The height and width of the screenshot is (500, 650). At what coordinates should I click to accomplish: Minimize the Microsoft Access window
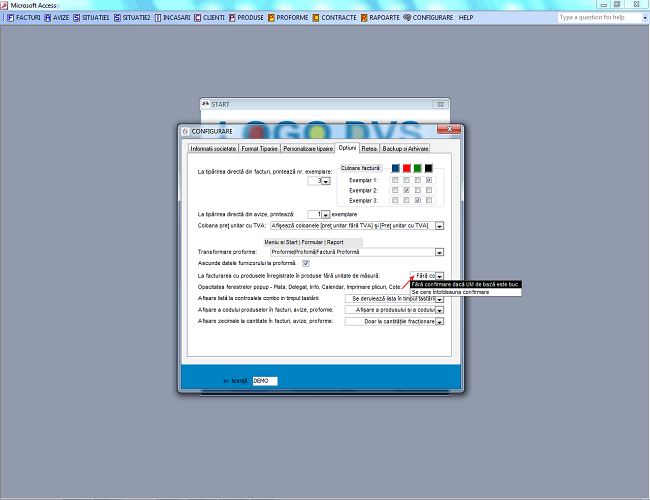[x=604, y=5]
